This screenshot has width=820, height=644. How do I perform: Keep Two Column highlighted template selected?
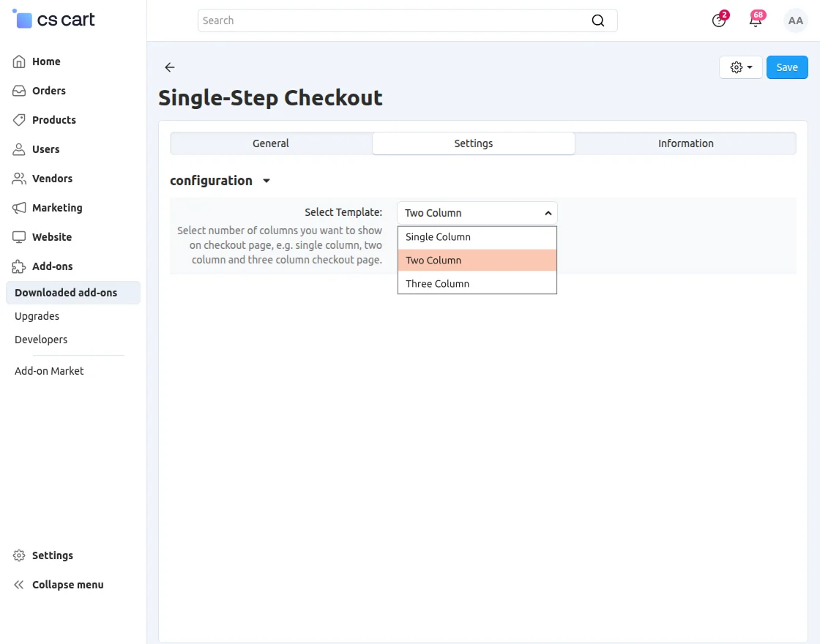point(433,260)
